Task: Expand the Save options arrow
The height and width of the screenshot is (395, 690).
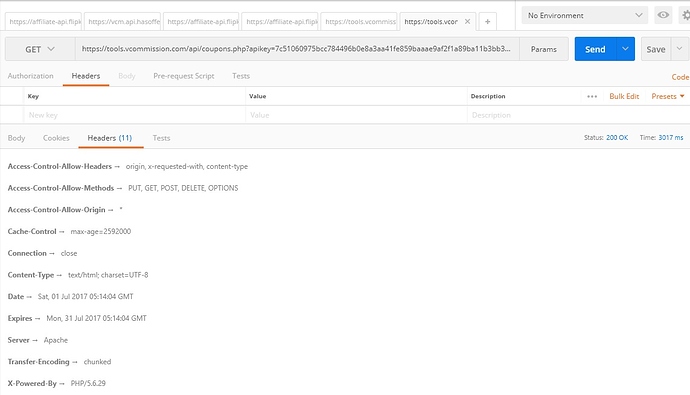Action: pyautogui.click(x=679, y=49)
